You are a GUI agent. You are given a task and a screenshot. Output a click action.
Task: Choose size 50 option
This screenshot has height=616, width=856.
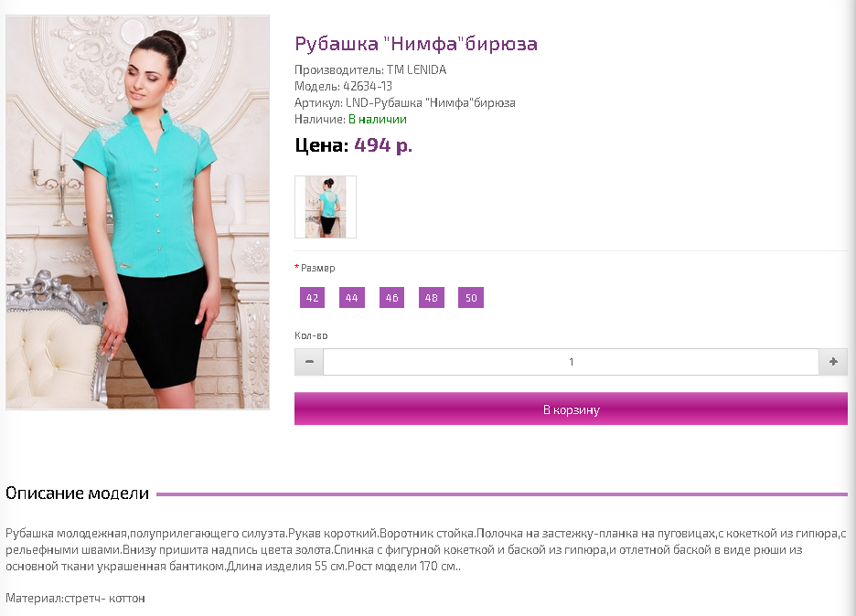click(471, 298)
